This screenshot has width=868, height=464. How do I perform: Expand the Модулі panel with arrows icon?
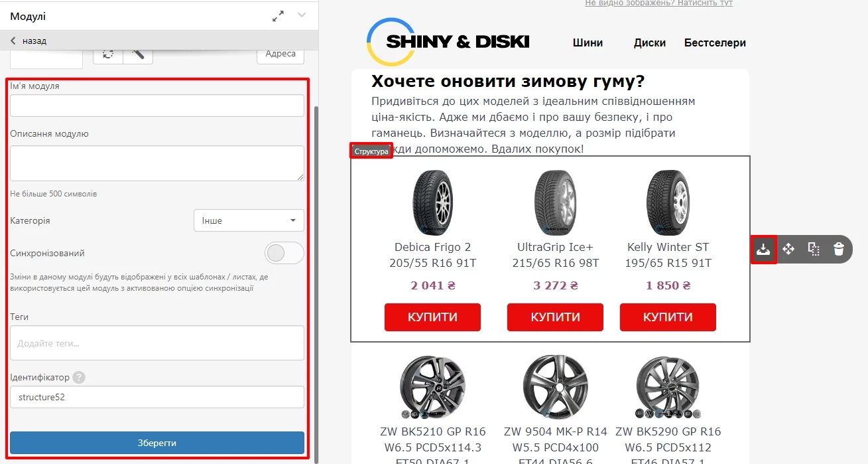coord(278,16)
